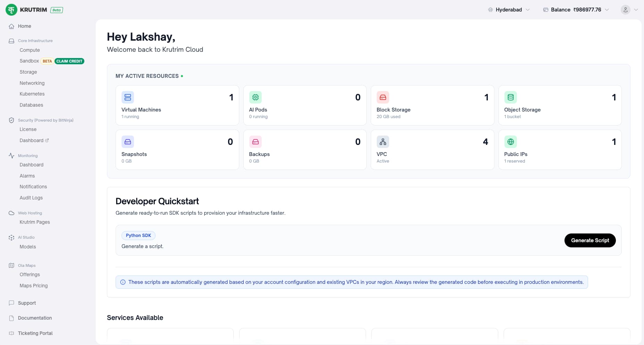Image resolution: width=644 pixels, height=345 pixels.
Task: Open the BitNinja Dashboard external link
Action: [34, 140]
